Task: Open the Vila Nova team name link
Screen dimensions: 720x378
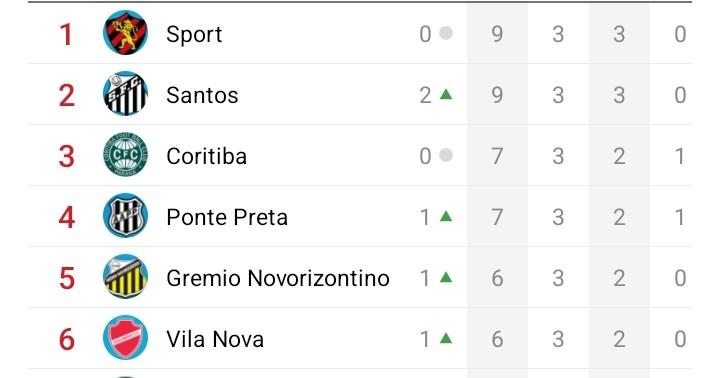Action: [x=215, y=339]
